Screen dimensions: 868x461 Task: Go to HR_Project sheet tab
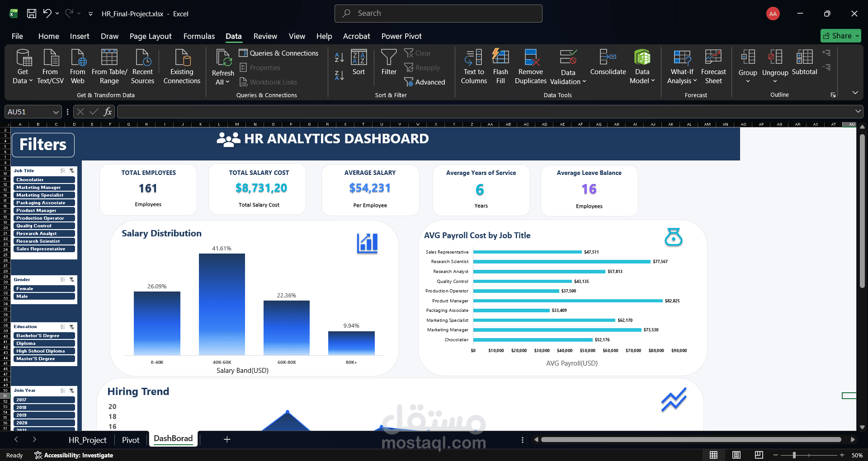pyautogui.click(x=87, y=440)
